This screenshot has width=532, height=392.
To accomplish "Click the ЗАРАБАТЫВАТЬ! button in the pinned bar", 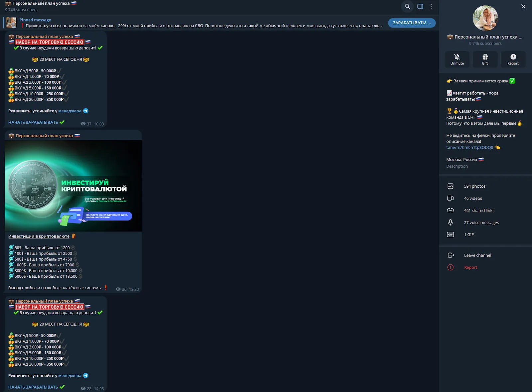I will tap(412, 23).
